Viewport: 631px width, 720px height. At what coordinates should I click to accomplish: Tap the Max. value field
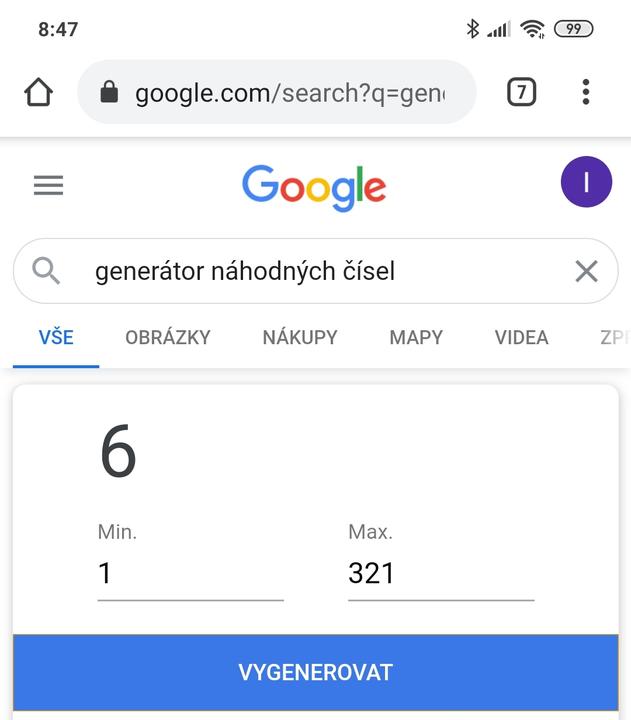[x=440, y=574]
